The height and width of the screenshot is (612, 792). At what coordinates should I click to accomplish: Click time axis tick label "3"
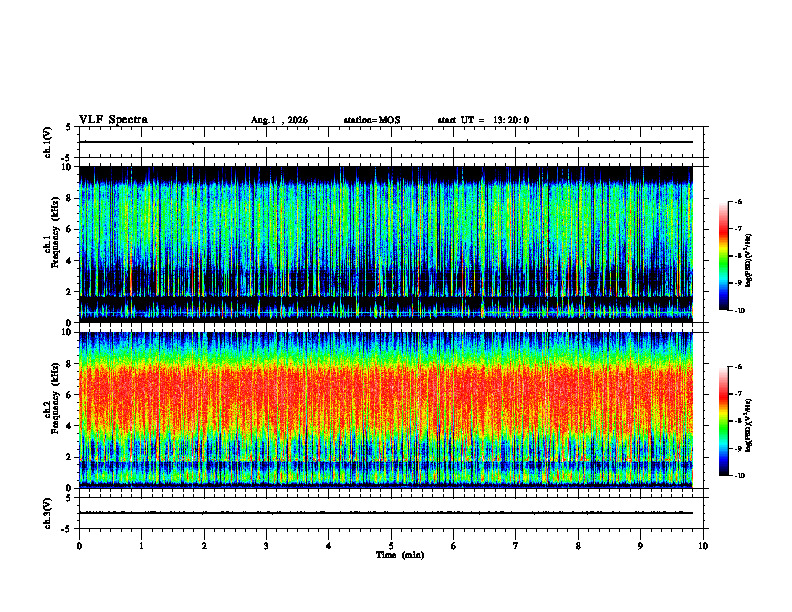(x=266, y=546)
